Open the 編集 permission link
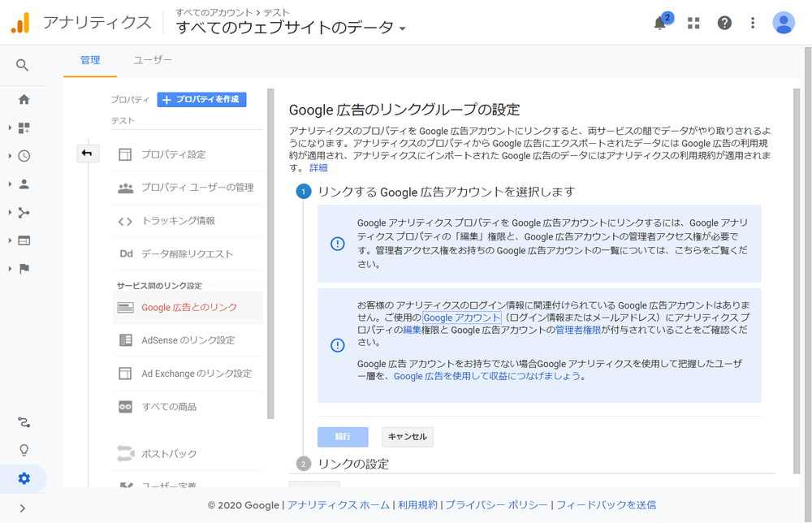Image resolution: width=812 pixels, height=523 pixels. (x=412, y=330)
